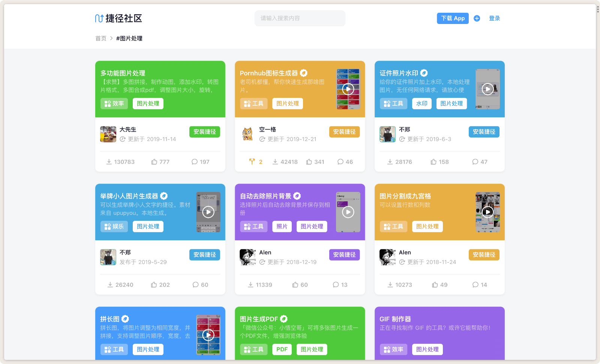Open Alen's avatar on 自动去除照片背景 card
Viewport: 600px width, 364px height.
pos(248,257)
